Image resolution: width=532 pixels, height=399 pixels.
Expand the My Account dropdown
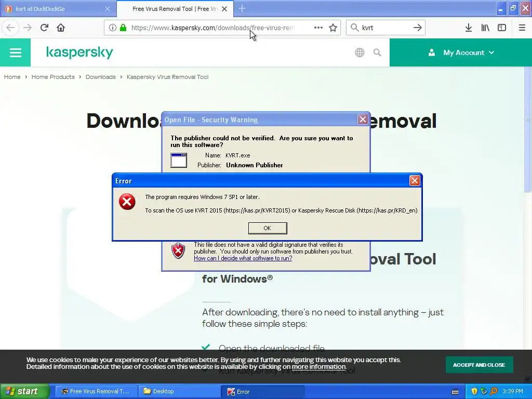tap(461, 52)
